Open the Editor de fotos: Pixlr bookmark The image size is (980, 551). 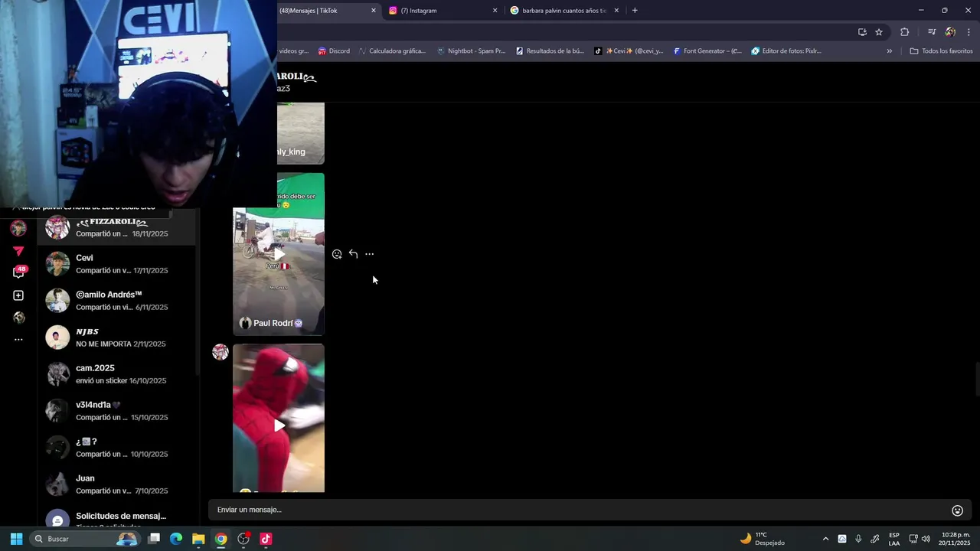pos(787,51)
